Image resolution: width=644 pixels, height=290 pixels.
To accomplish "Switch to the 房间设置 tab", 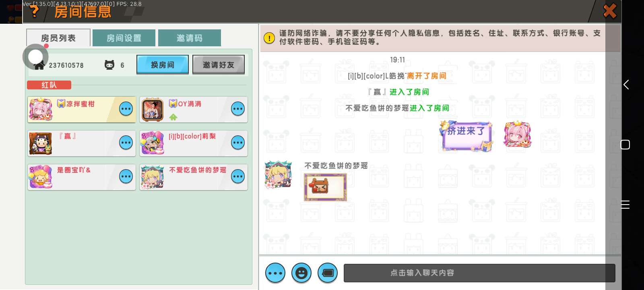I will click(x=124, y=38).
